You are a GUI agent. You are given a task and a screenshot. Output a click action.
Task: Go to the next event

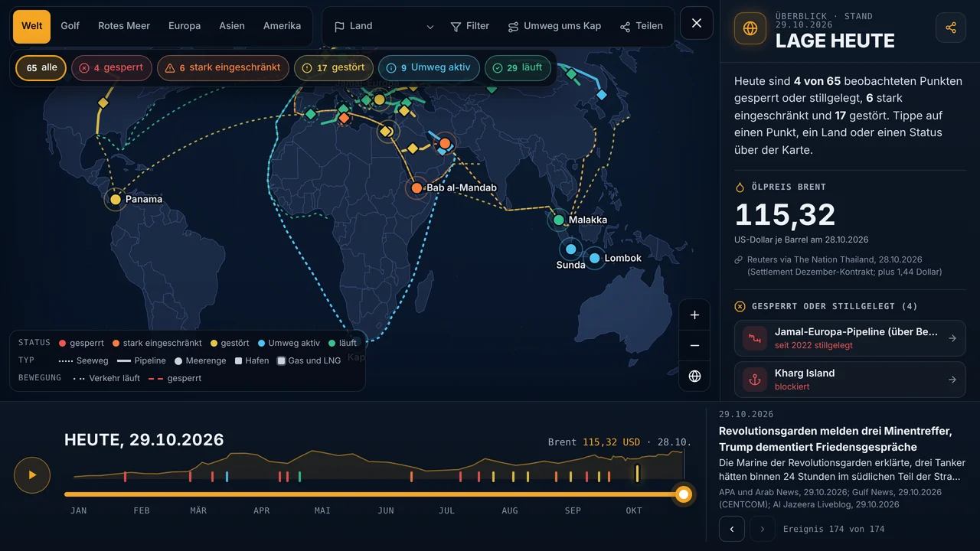click(763, 529)
